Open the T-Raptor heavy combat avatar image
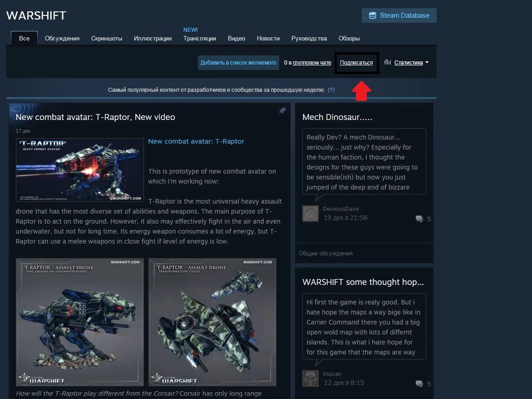Image resolution: width=532 pixels, height=399 pixels. (x=80, y=170)
